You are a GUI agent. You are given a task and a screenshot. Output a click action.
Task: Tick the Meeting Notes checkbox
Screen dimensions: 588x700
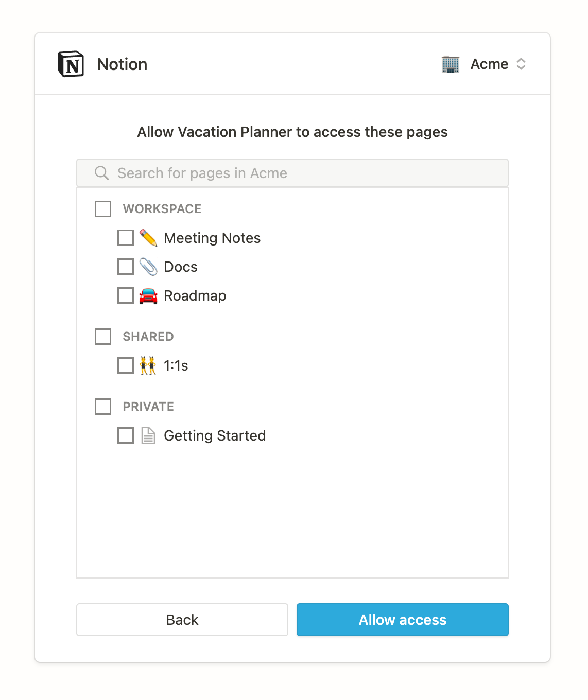click(x=126, y=238)
